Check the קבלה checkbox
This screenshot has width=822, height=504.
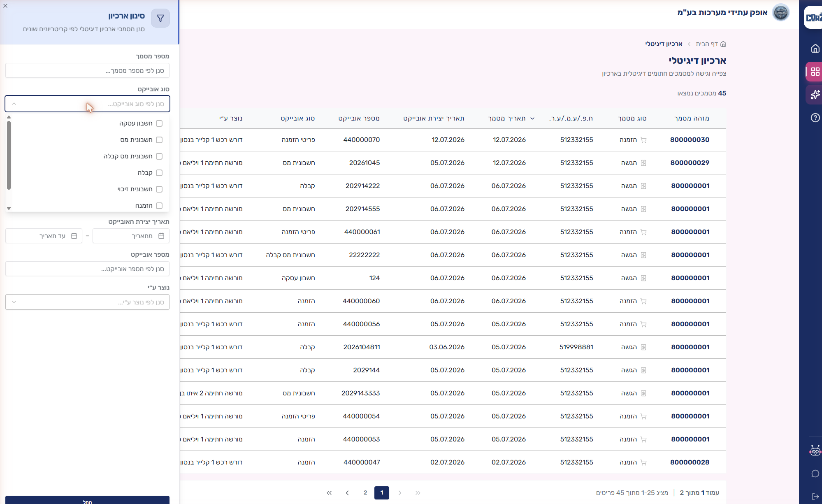coord(159,173)
